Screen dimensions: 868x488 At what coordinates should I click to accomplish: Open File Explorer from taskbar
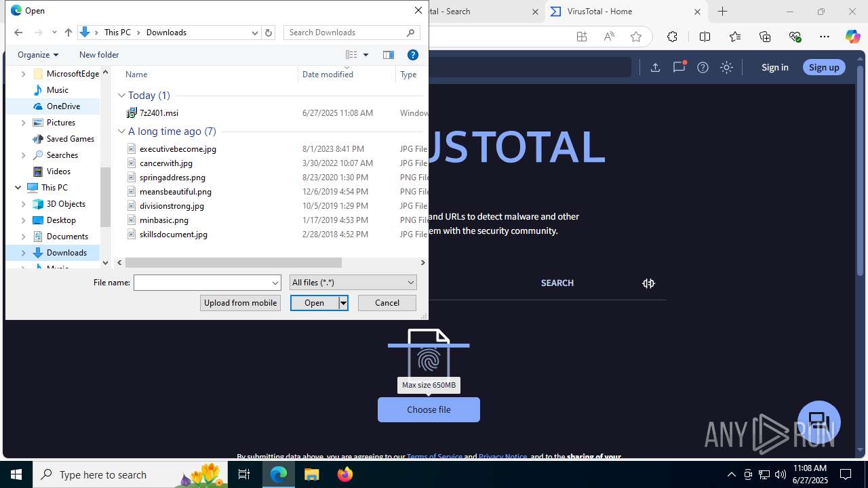[311, 474]
